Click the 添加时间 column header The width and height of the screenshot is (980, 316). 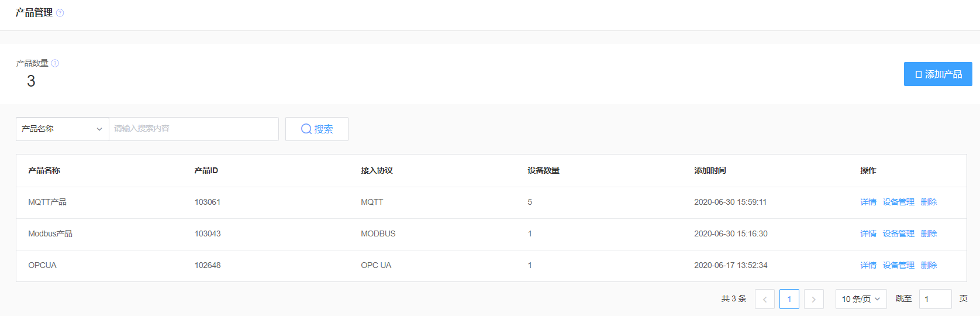click(710, 170)
